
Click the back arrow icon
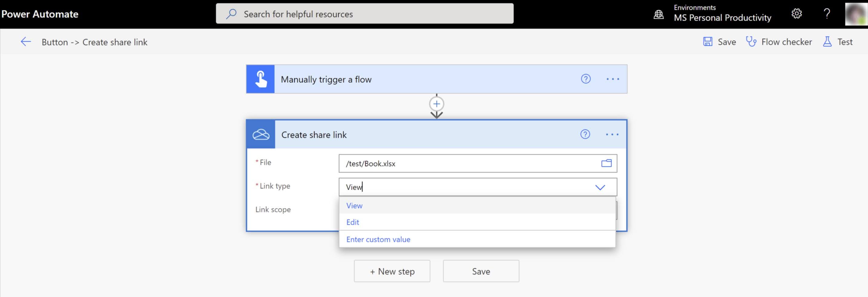[26, 42]
